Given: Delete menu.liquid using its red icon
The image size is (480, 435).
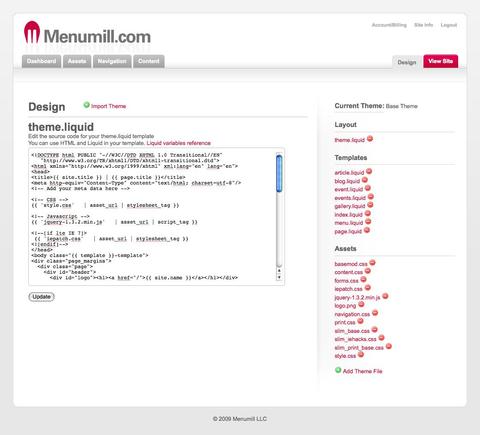Looking at the screenshot, I should point(368,222).
